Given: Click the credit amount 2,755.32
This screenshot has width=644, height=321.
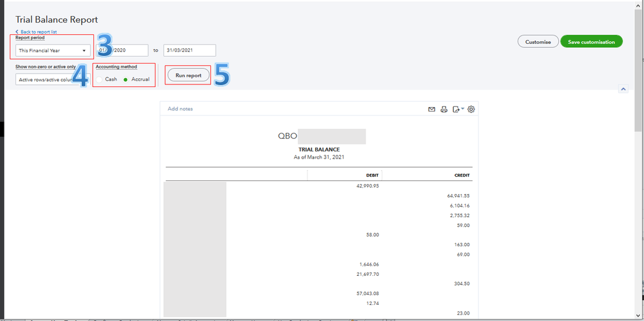Looking at the screenshot, I should tap(460, 215).
